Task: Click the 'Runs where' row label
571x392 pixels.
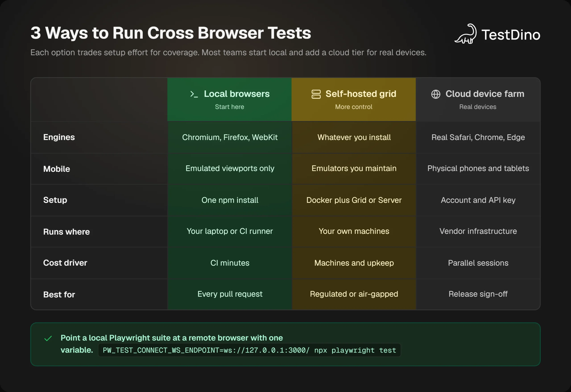Action: [66, 232]
